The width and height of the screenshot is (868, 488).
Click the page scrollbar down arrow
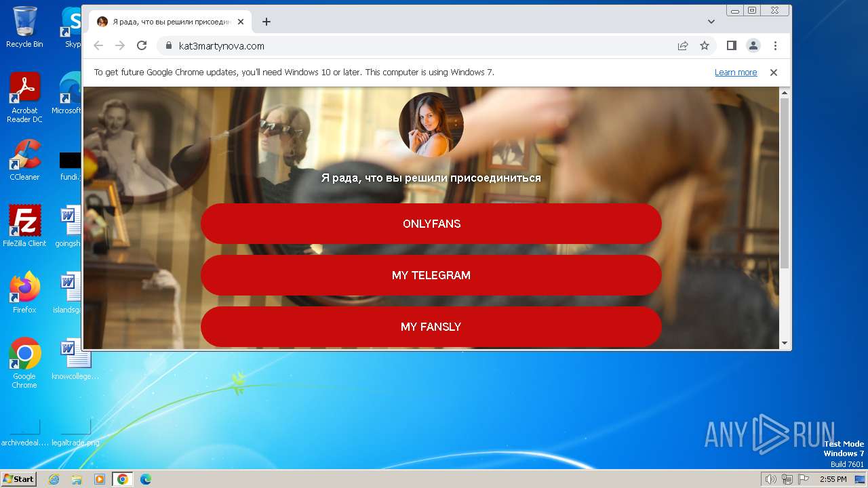tap(785, 344)
